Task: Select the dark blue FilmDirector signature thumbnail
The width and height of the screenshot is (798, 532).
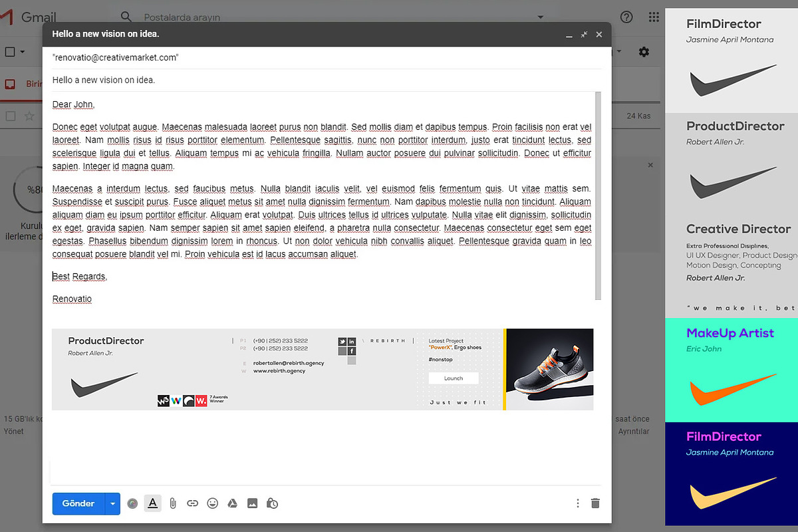Action: (x=731, y=473)
